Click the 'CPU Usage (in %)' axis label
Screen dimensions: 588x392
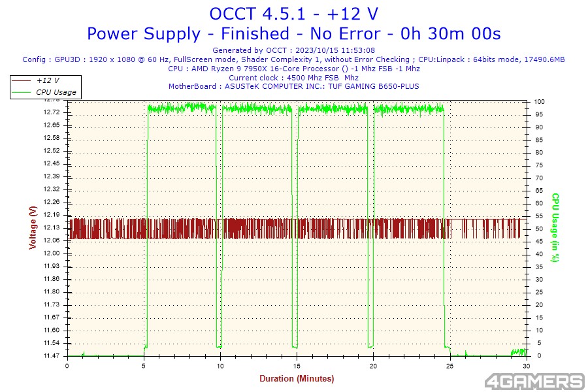(555, 227)
